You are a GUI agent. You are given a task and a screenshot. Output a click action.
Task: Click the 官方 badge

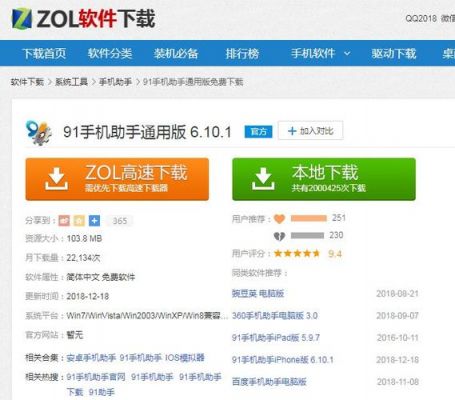point(258,132)
